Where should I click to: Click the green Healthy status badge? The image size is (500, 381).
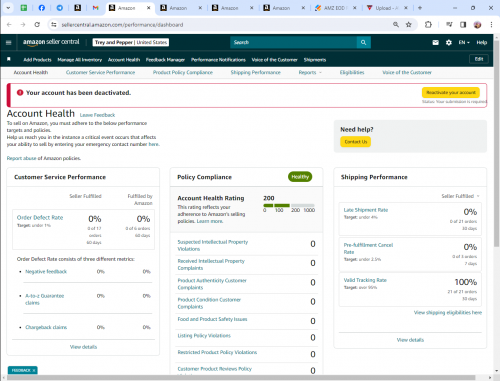coord(300,177)
